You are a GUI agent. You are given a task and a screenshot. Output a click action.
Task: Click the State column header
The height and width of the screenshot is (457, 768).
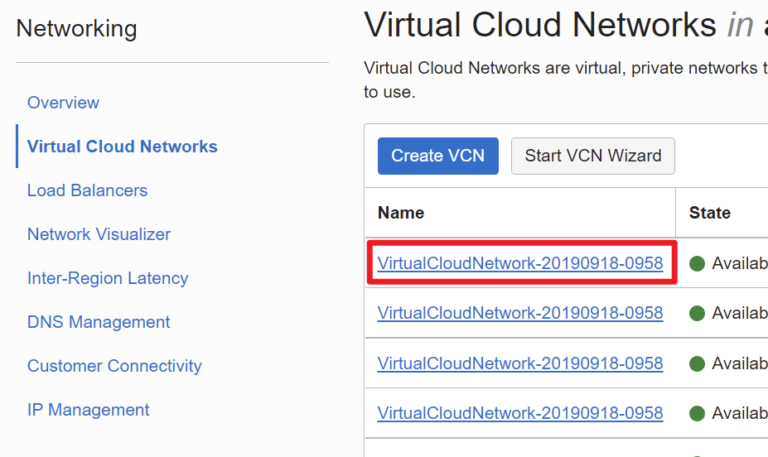pos(710,213)
